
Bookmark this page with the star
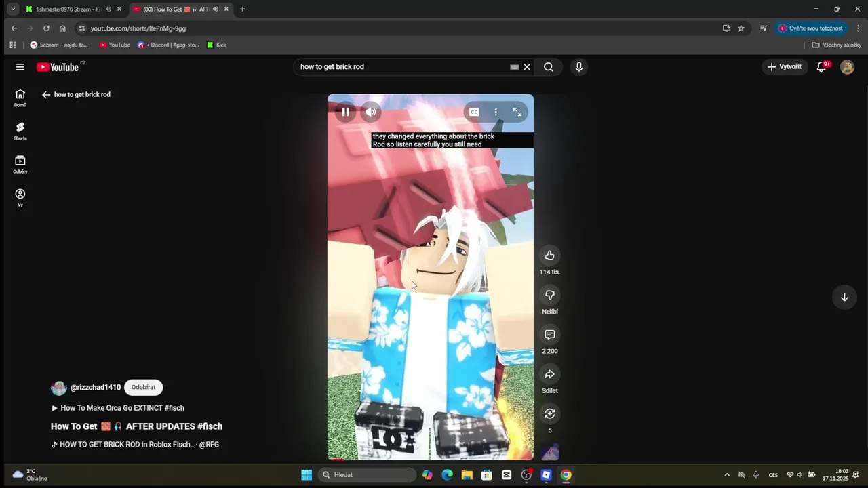(x=741, y=28)
